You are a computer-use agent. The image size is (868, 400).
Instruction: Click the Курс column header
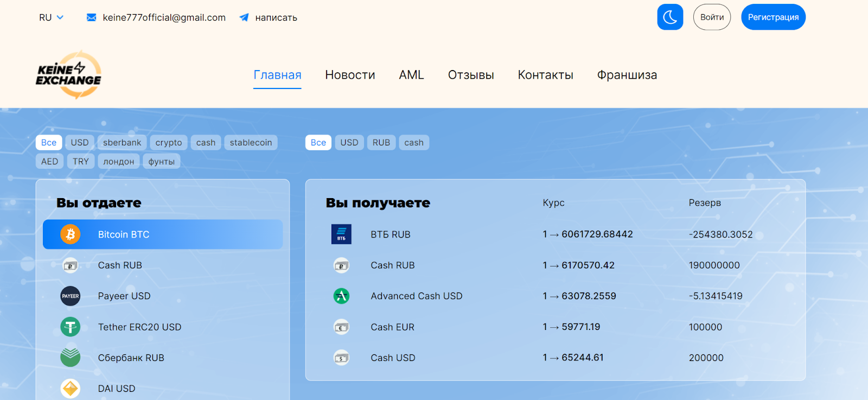553,202
